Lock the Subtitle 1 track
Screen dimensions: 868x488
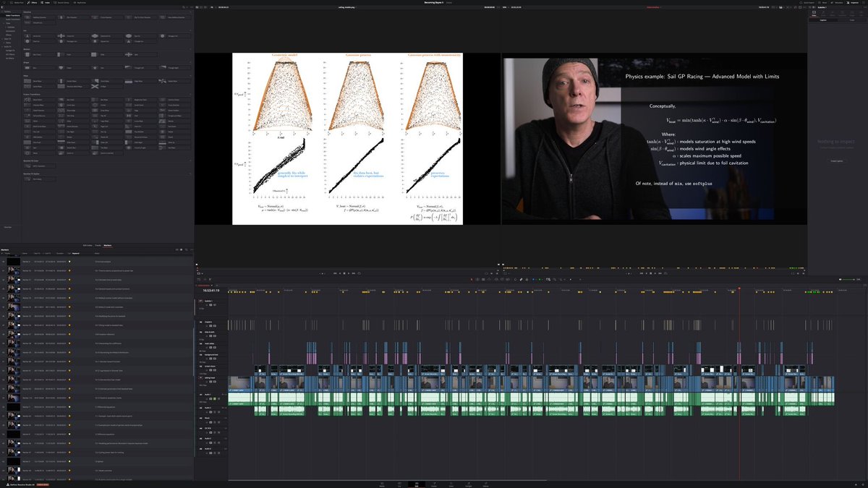pyautogui.click(x=206, y=305)
